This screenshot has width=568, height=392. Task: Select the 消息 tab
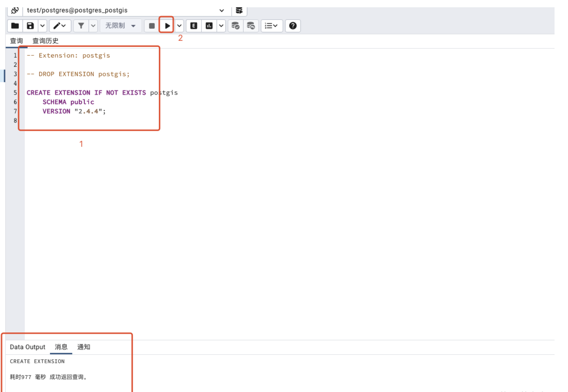click(61, 347)
